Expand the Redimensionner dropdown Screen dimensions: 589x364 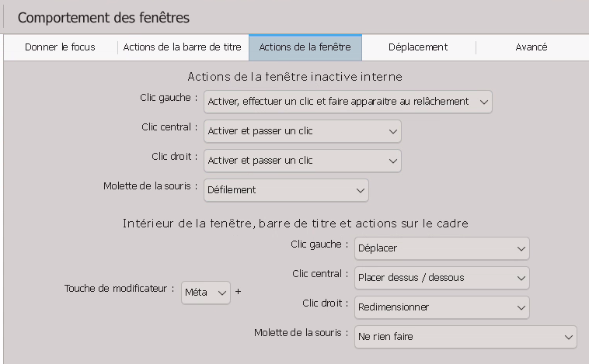[x=441, y=307]
